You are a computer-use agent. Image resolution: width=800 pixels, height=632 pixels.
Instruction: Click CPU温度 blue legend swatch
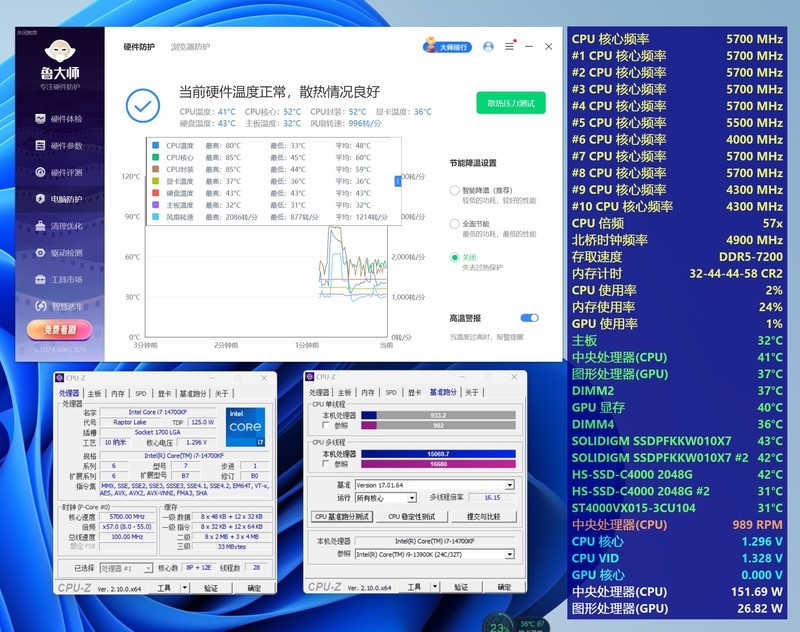click(x=156, y=145)
